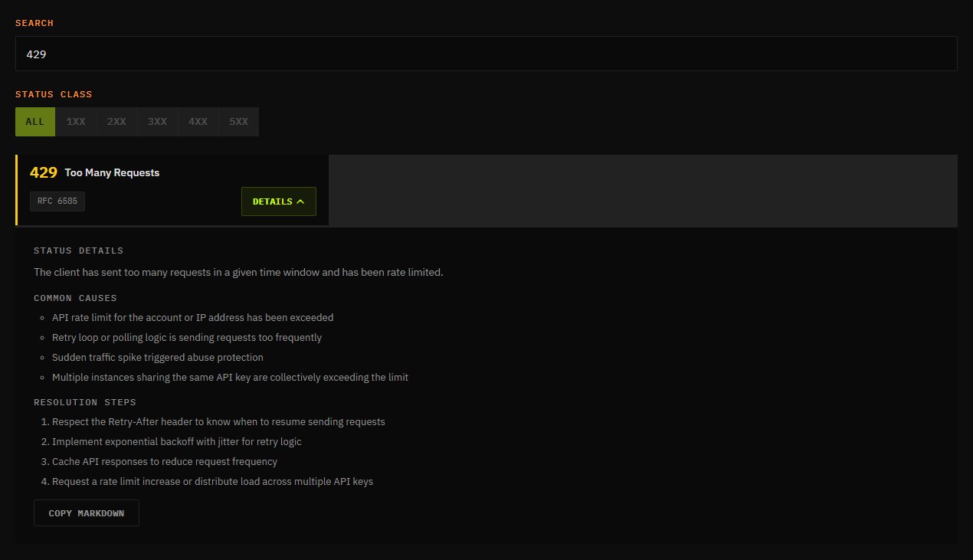Viewport: 973px width, 560px height.
Task: Click the COMMON CAUSES heading
Action: click(75, 298)
